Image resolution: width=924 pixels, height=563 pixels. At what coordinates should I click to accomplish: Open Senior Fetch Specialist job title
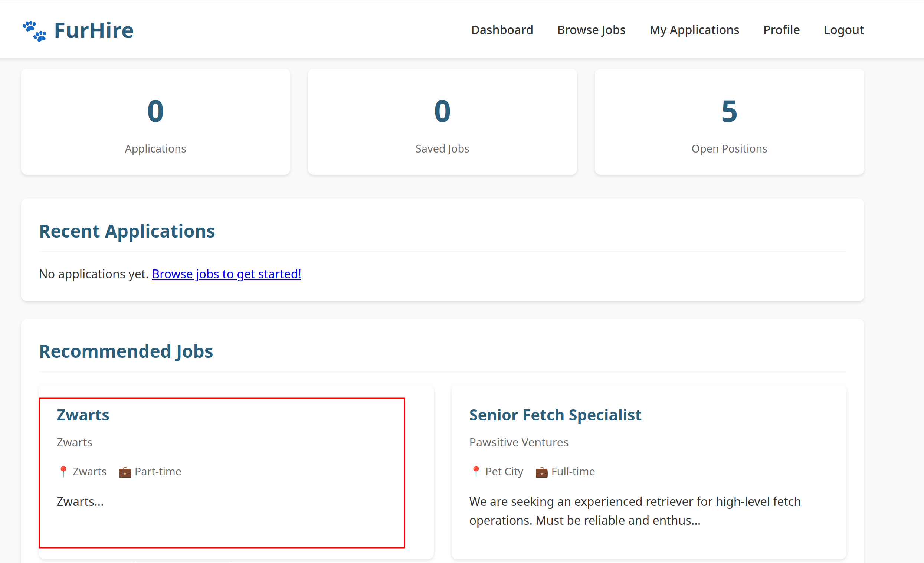point(555,415)
